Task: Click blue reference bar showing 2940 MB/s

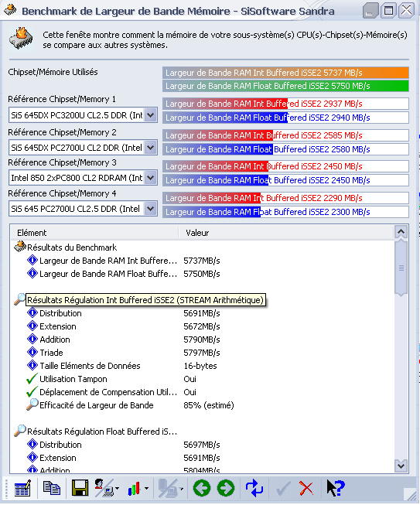Action: coord(285,118)
